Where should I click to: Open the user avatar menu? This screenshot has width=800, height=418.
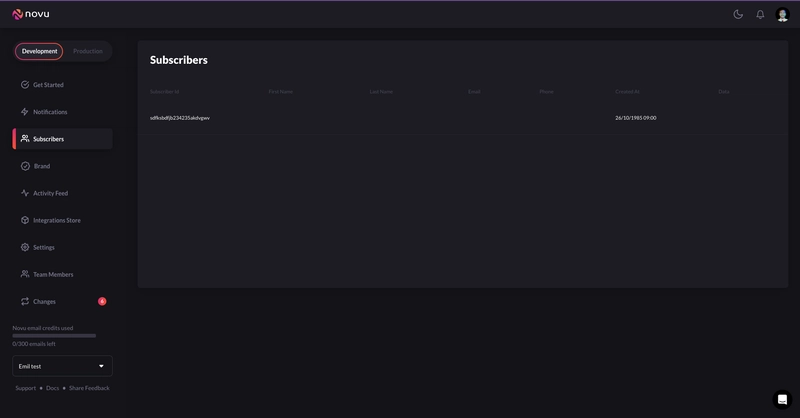click(x=782, y=14)
